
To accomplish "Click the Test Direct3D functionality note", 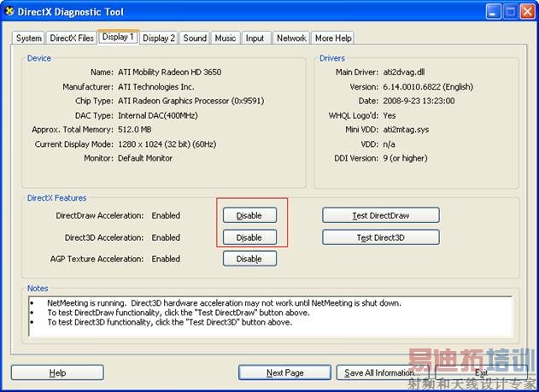I will coord(170,322).
